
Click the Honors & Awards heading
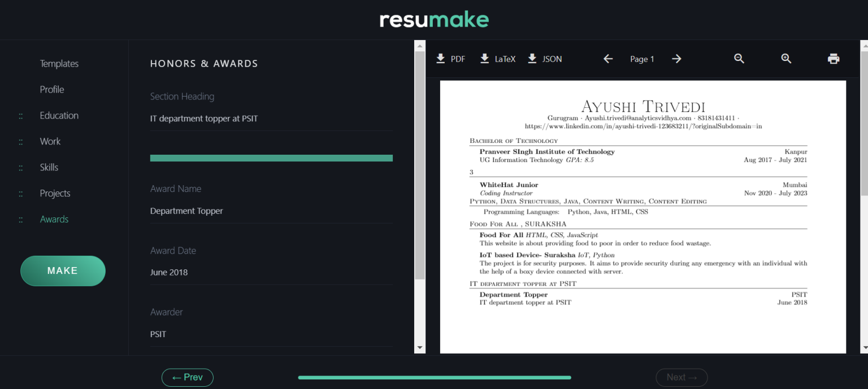click(204, 64)
